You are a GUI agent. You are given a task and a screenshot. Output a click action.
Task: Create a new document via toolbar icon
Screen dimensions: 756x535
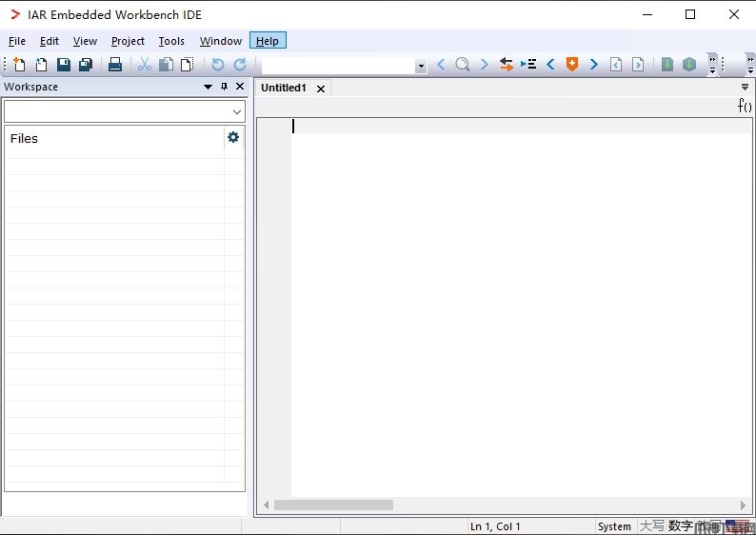(19, 64)
